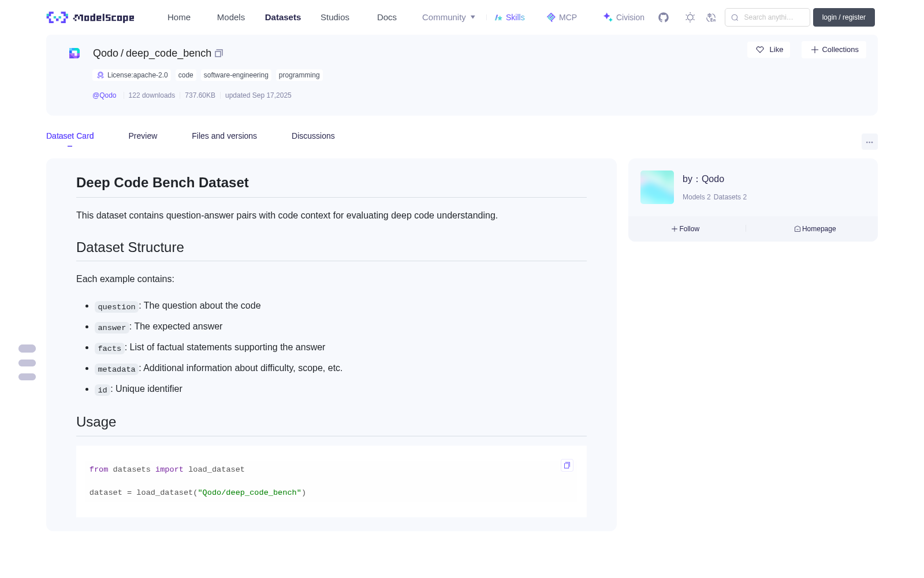Click the License:apache-2.0 tag
Viewport: 924px width, 578px height.
pyautogui.click(x=132, y=75)
